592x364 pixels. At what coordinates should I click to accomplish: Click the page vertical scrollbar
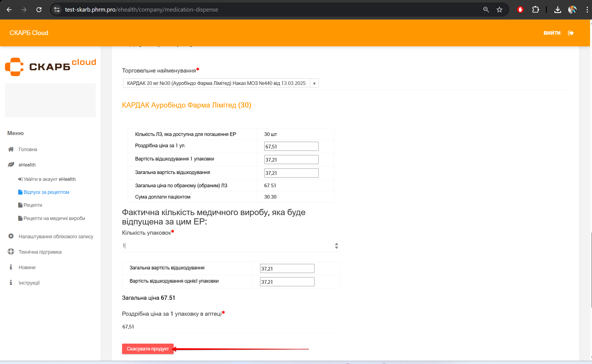coord(591,270)
